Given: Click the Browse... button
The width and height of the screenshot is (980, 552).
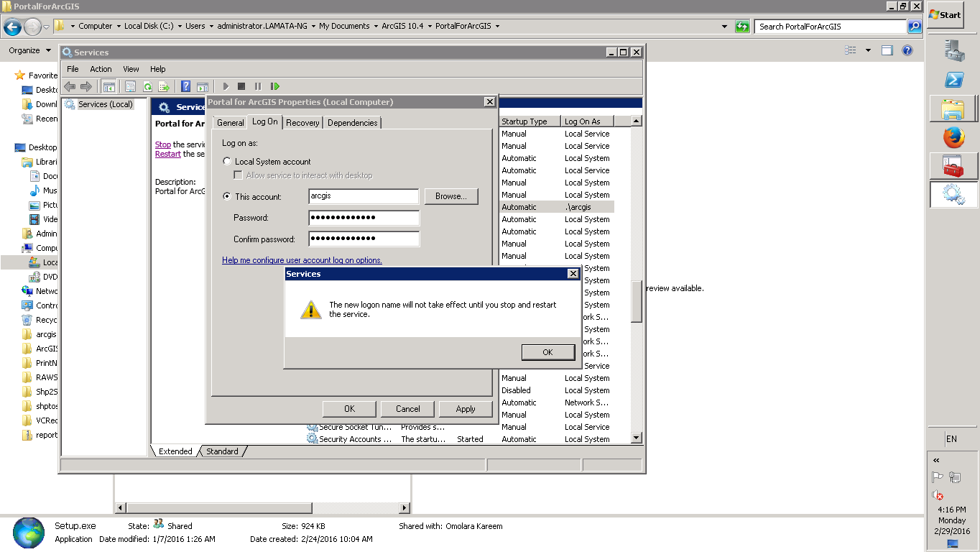Looking at the screenshot, I should [451, 196].
